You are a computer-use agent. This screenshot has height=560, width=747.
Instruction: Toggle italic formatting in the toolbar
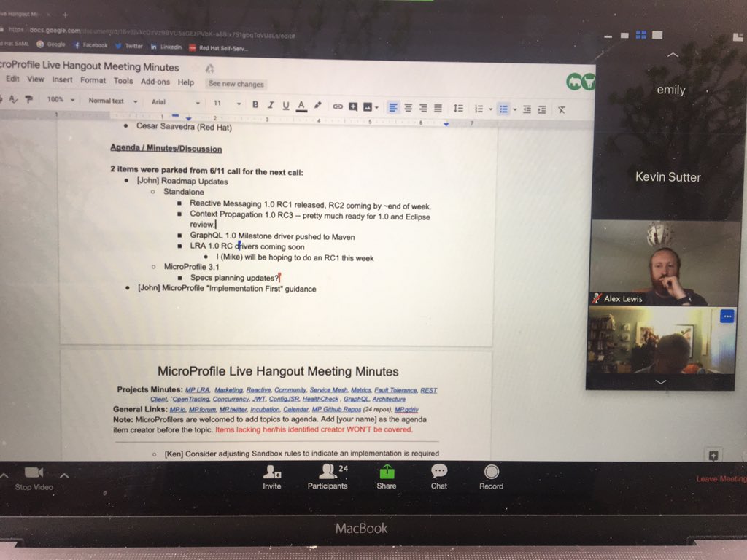click(271, 105)
